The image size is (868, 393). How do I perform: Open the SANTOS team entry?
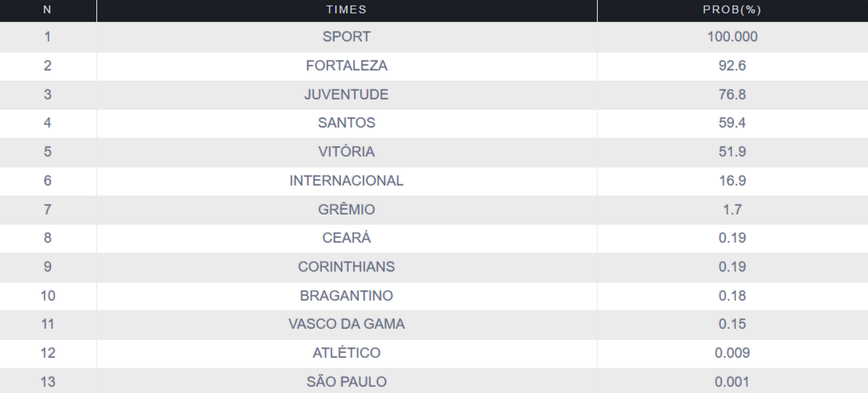click(x=346, y=123)
